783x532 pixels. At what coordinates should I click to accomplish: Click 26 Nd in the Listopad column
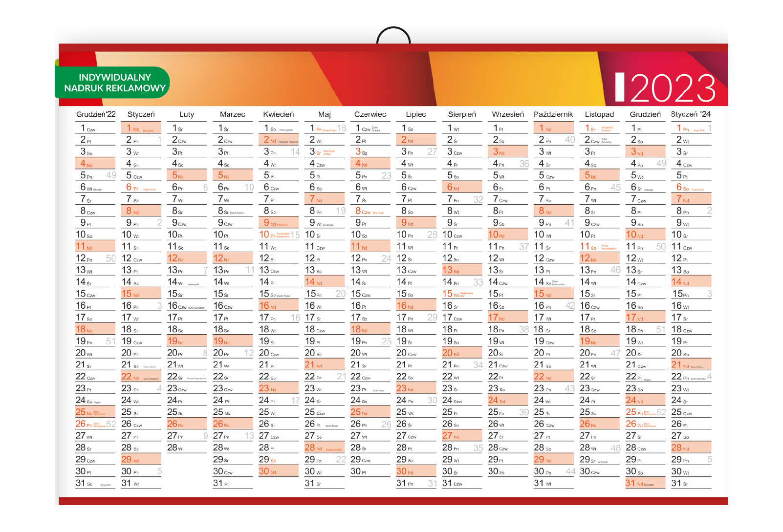[600, 424]
